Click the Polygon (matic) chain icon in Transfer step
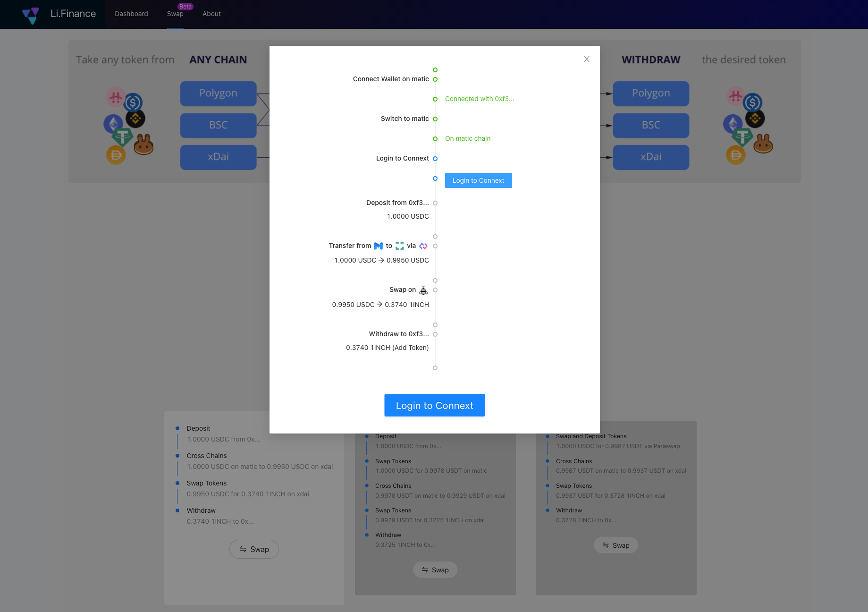The height and width of the screenshot is (612, 868). (x=379, y=246)
